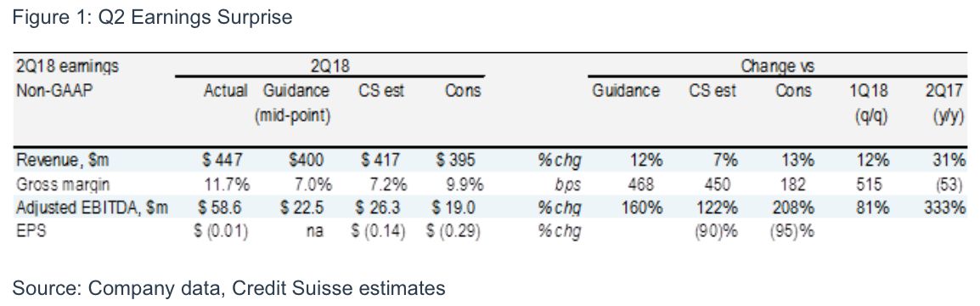Click the Change vs group header

(778, 65)
